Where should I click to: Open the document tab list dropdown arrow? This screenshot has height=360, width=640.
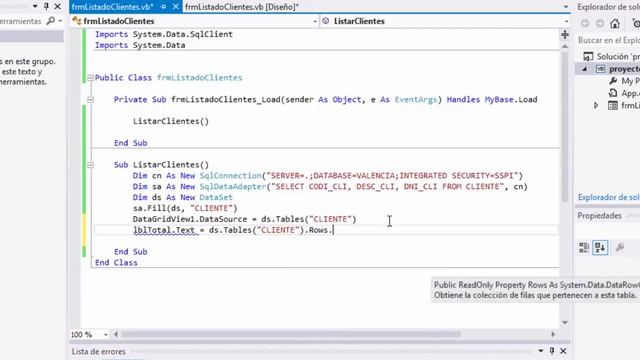pos(566,7)
